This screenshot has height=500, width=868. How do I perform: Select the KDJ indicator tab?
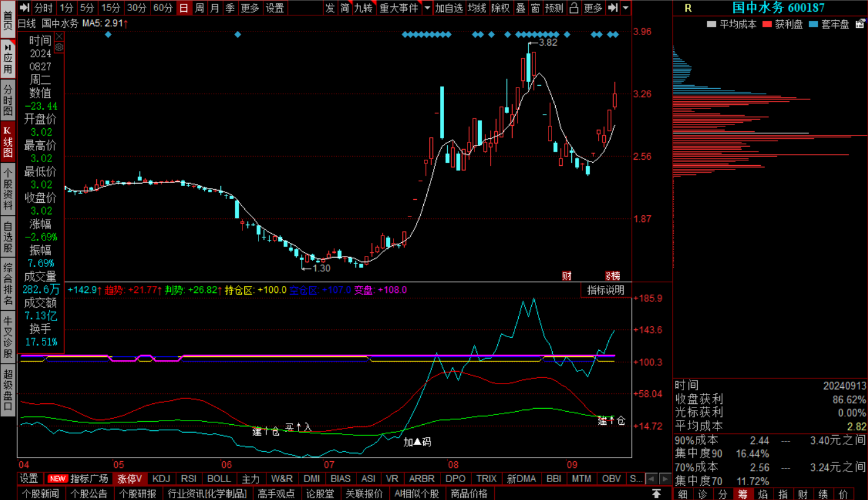(x=161, y=478)
